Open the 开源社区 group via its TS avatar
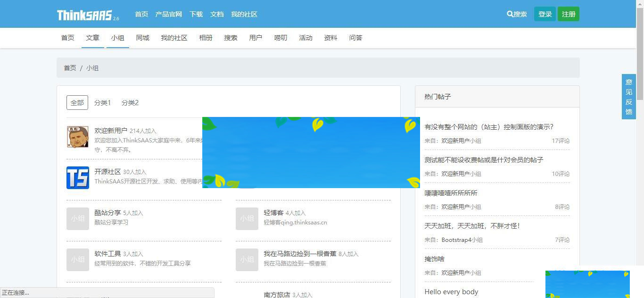This screenshot has width=644, height=298. point(77,178)
